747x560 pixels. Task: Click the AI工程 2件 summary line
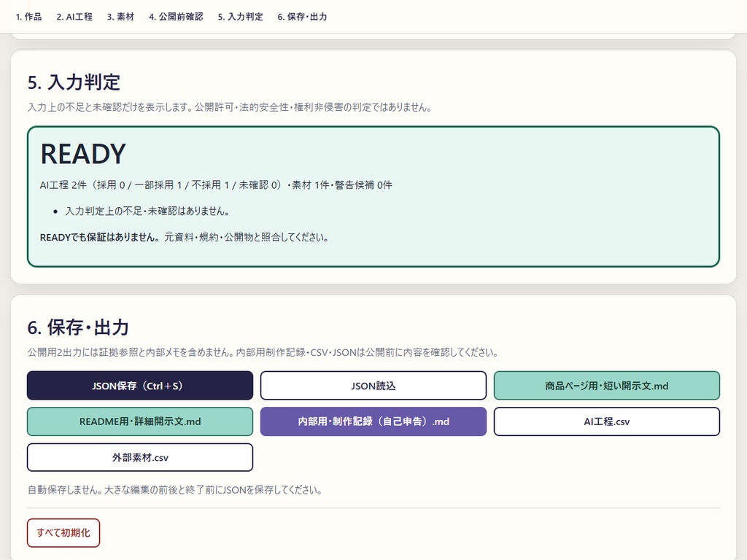[x=216, y=184]
